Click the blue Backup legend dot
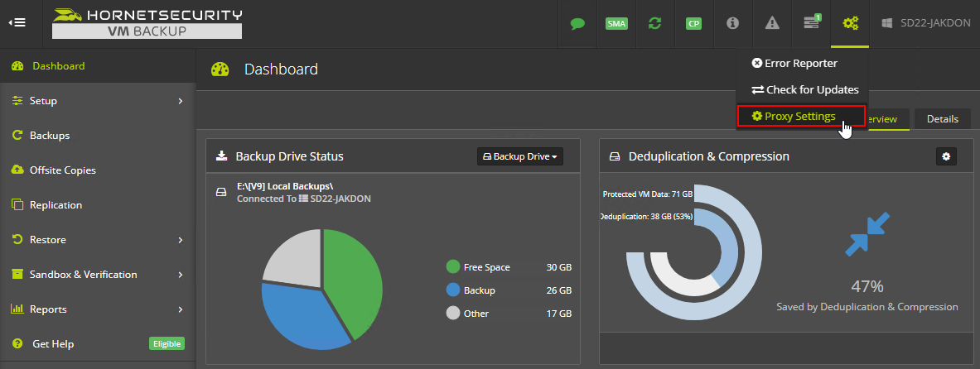980x369 pixels. point(453,290)
